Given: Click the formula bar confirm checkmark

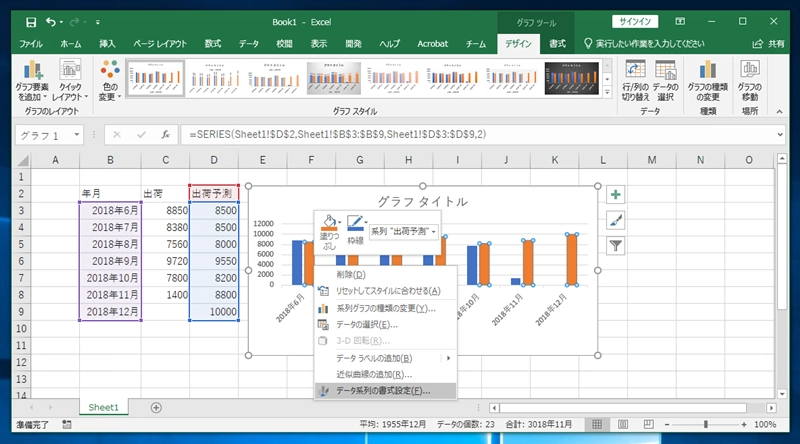Looking at the screenshot, I should [x=141, y=135].
